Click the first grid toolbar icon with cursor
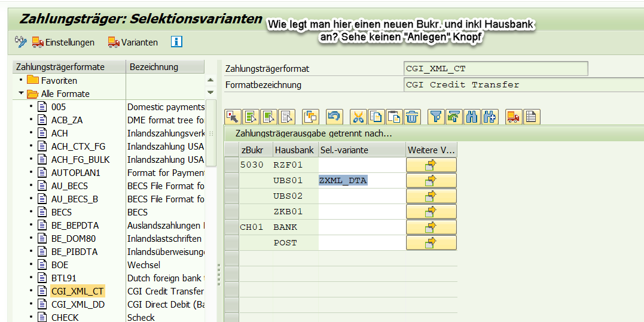Viewport: 644px width, 322px height. point(232,117)
